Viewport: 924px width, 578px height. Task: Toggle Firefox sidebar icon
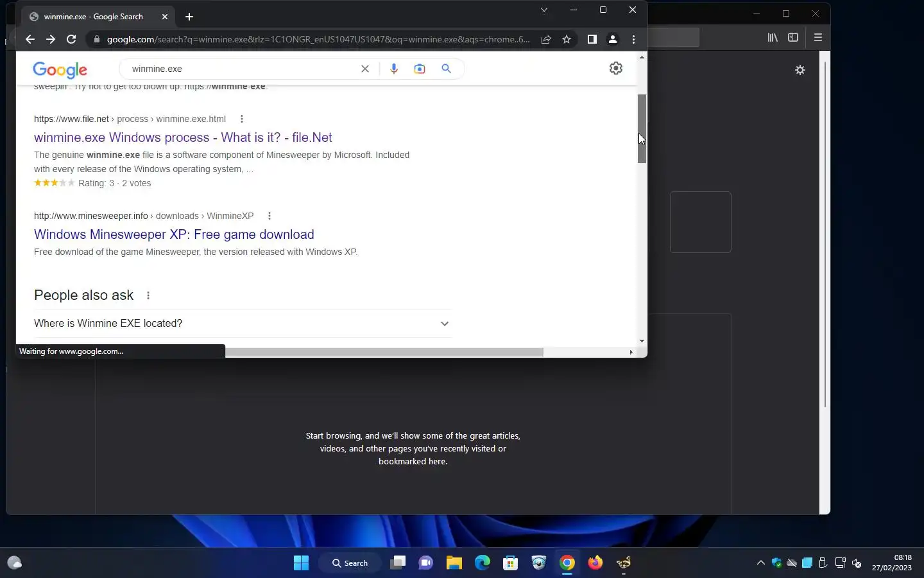793,38
